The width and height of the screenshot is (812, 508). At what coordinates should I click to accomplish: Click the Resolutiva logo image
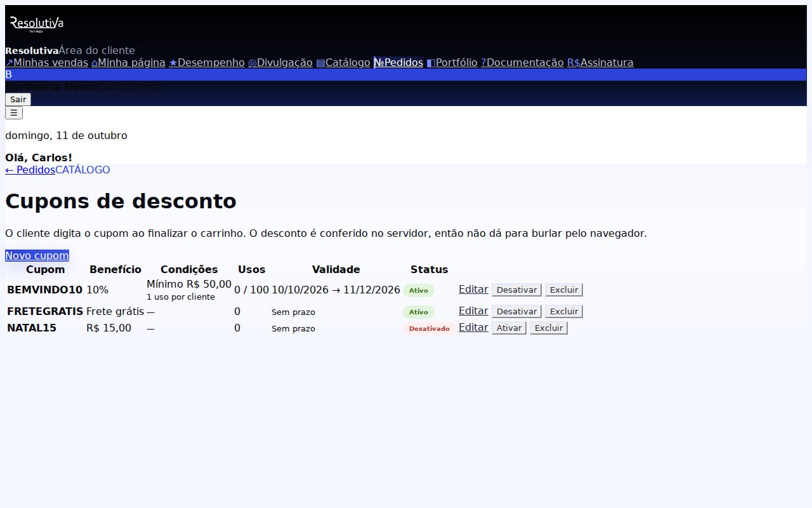click(x=37, y=24)
